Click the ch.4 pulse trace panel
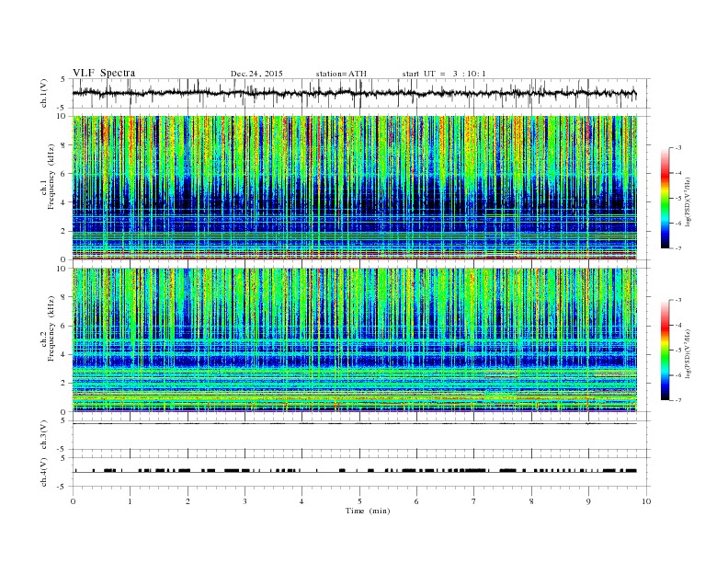 coord(361,472)
